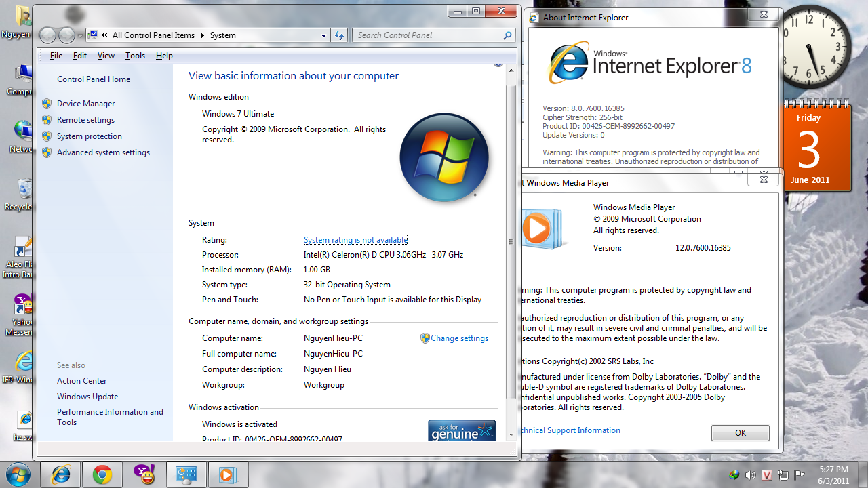Open the Action Center flag tray icon

800,475
